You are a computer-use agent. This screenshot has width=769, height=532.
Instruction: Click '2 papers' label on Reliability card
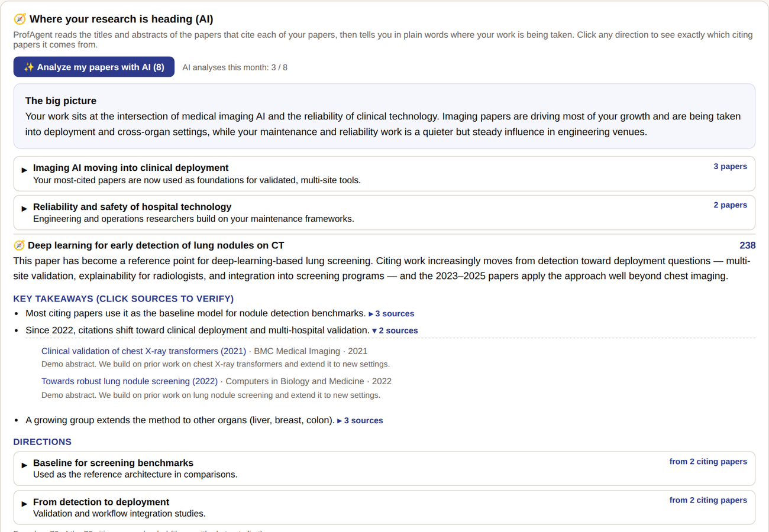coord(730,205)
